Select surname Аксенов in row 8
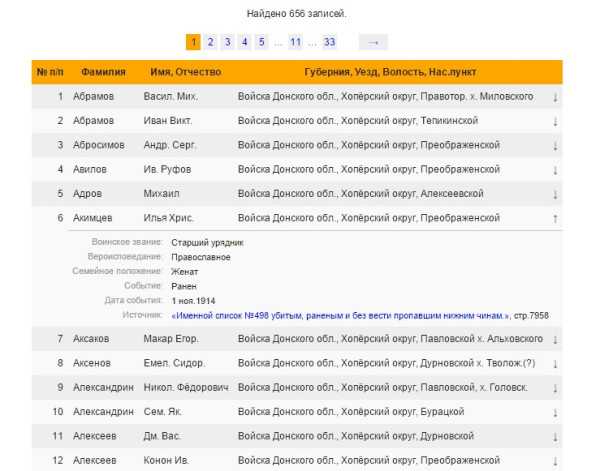 (92, 363)
